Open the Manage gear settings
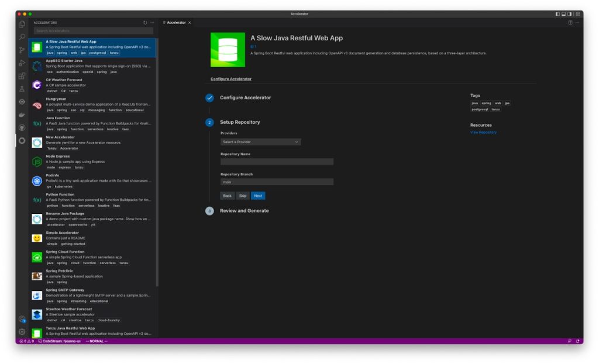The height and width of the screenshot is (364, 599). pos(22,332)
